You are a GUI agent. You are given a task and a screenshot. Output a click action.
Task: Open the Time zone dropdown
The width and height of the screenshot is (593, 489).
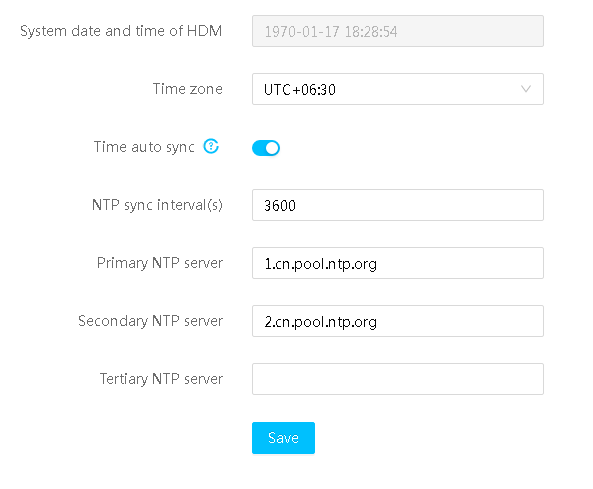tap(398, 89)
